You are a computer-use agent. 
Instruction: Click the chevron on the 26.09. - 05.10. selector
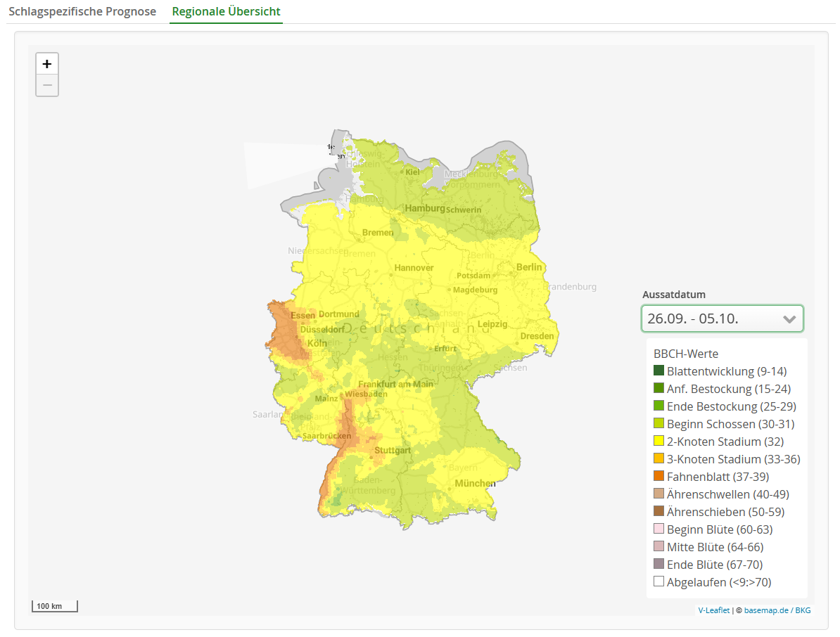pos(789,318)
